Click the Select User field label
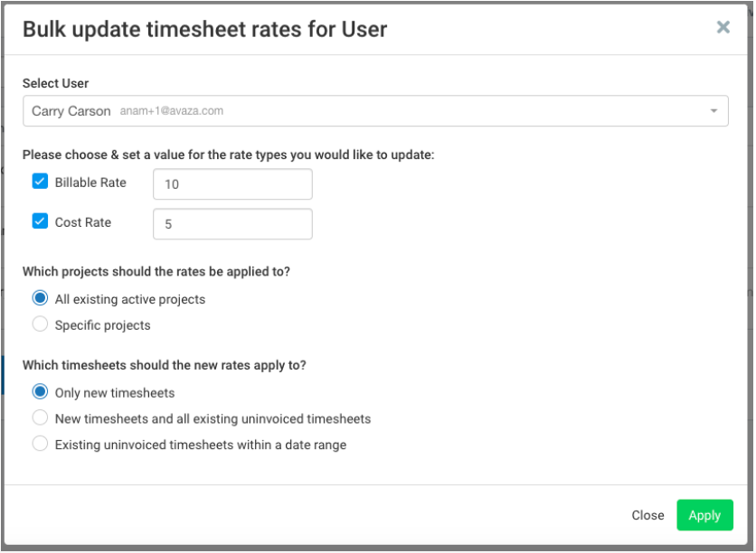756x553 pixels. (x=56, y=83)
